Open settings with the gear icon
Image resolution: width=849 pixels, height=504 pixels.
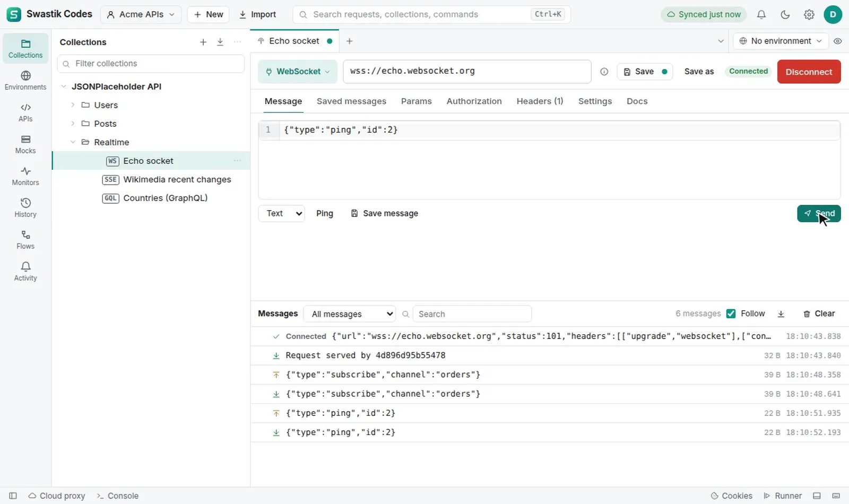click(x=809, y=14)
